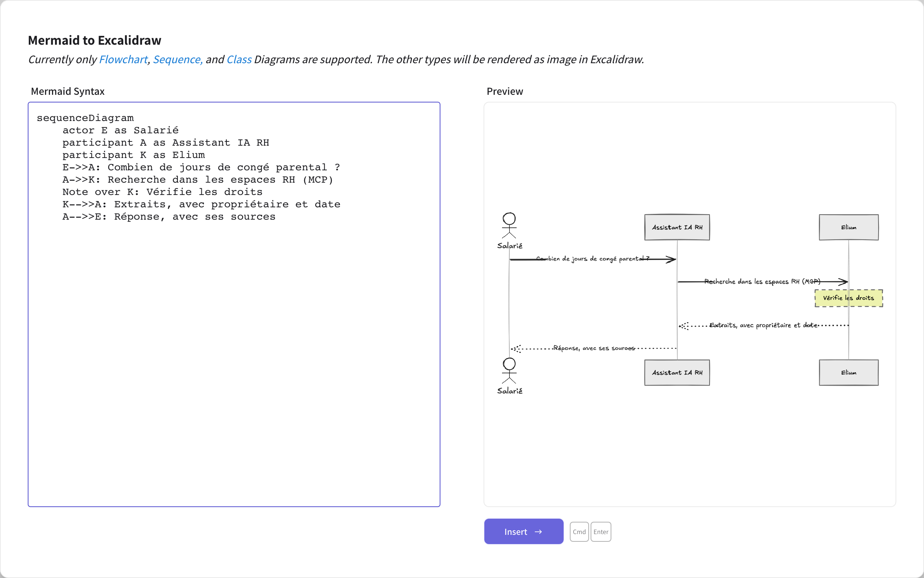Click the yellow 'Vérifie les droits' note
Image resolution: width=924 pixels, height=578 pixels.
tap(849, 298)
